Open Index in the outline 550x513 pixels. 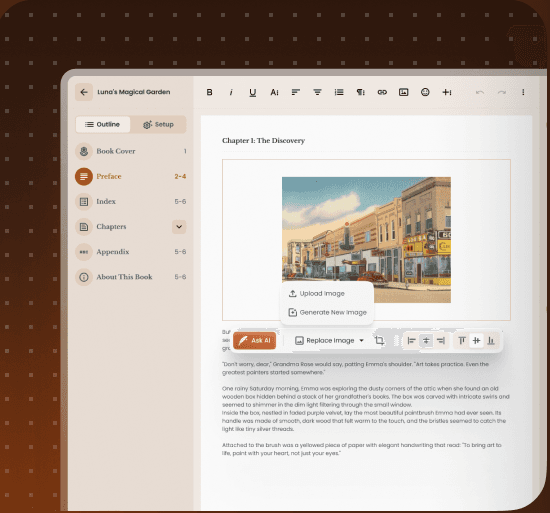pyautogui.click(x=131, y=202)
